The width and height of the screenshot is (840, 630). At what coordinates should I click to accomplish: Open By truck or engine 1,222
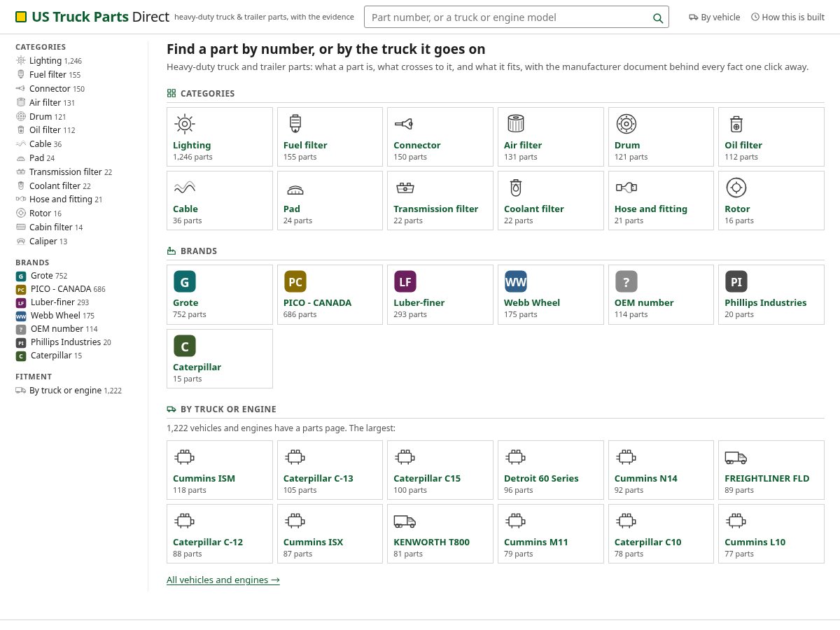(x=69, y=390)
